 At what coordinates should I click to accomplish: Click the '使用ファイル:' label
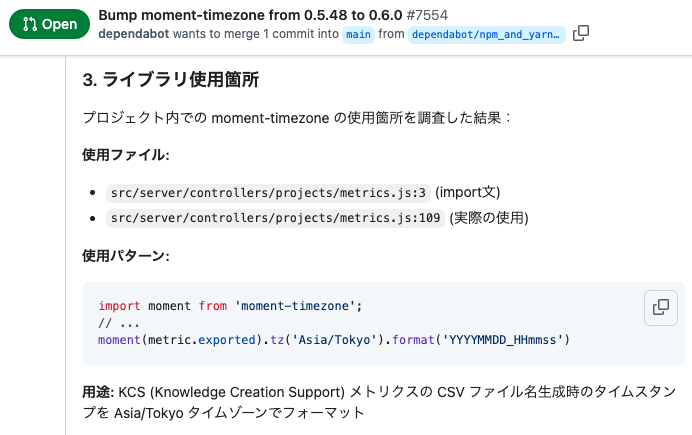125,155
